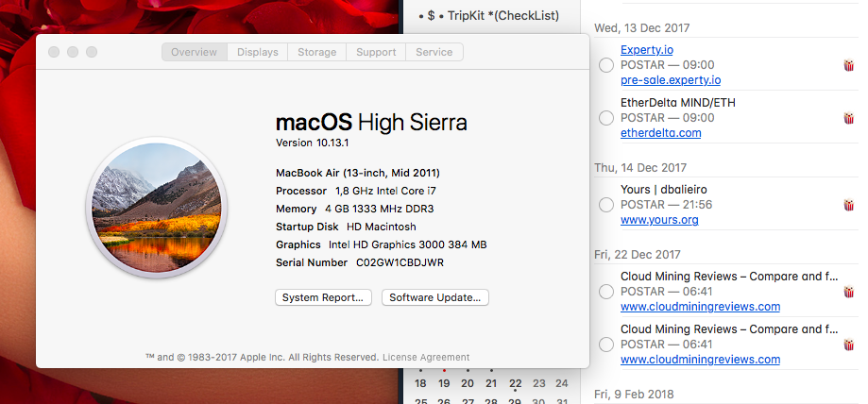Click popcorn icon beside second Cloud Mining Reviews
The height and width of the screenshot is (404, 868).
click(848, 345)
